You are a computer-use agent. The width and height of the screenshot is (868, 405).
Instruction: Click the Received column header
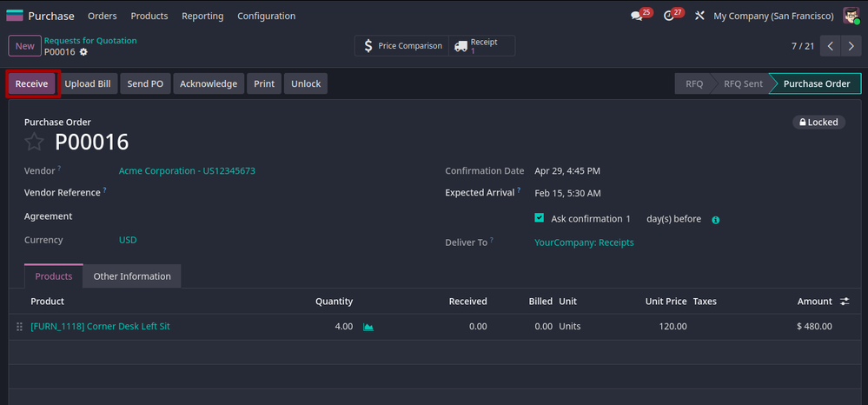(467, 302)
